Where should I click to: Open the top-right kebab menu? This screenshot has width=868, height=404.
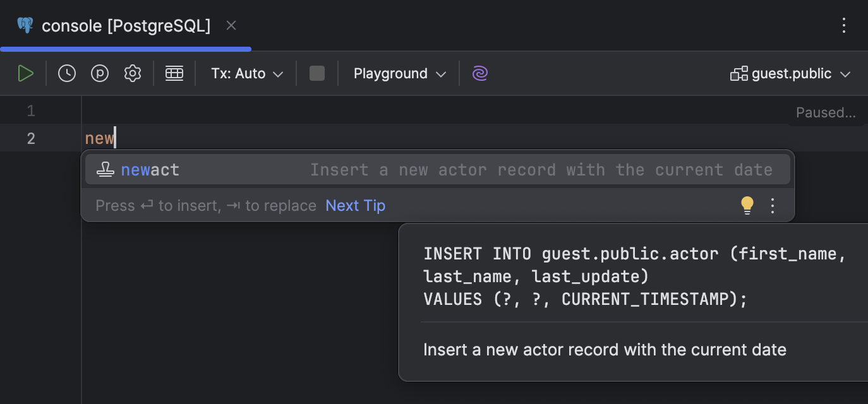pyautogui.click(x=844, y=25)
